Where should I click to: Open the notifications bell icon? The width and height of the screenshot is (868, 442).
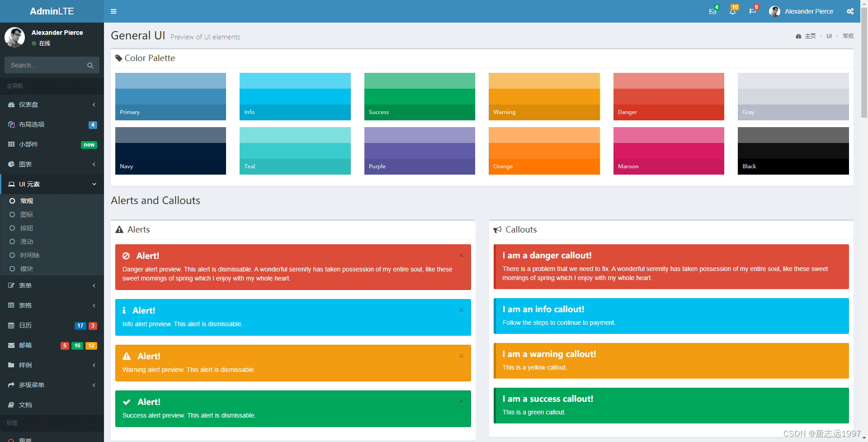[x=732, y=11]
